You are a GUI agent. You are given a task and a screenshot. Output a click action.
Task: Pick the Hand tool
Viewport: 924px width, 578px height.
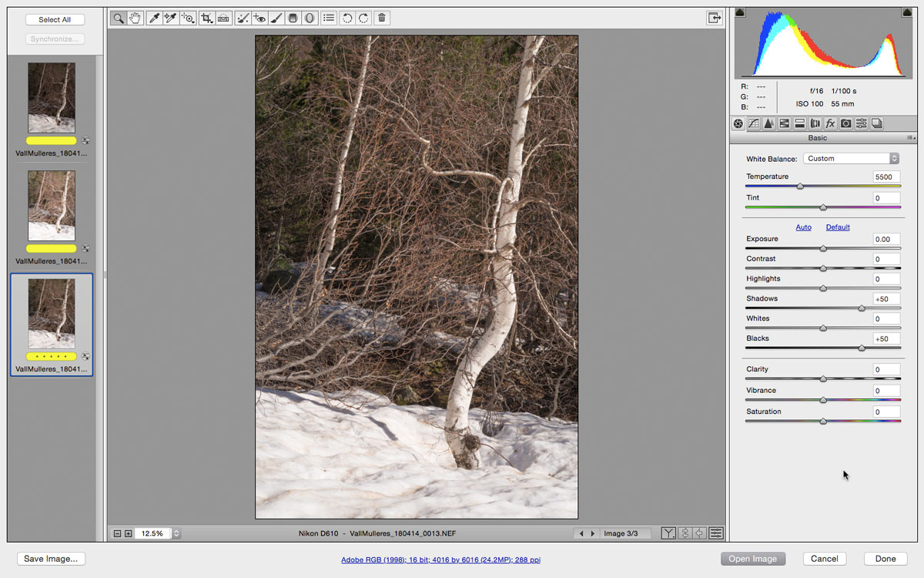[x=136, y=18]
